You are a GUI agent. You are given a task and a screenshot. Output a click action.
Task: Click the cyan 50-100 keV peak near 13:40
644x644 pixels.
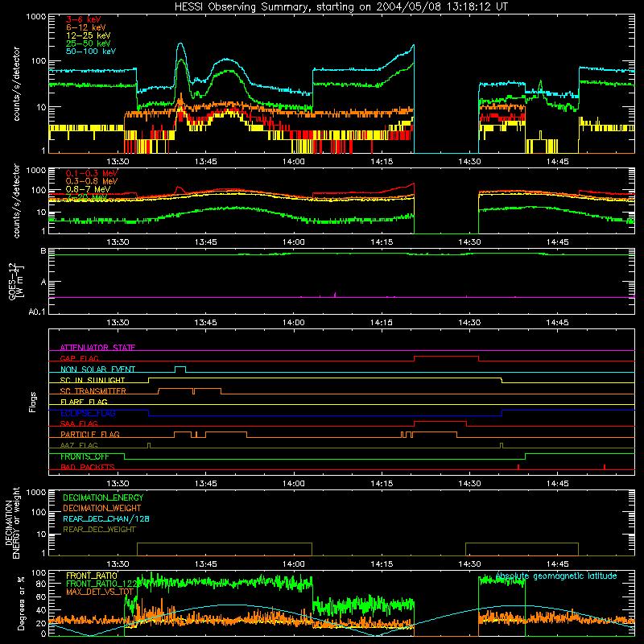(180, 44)
